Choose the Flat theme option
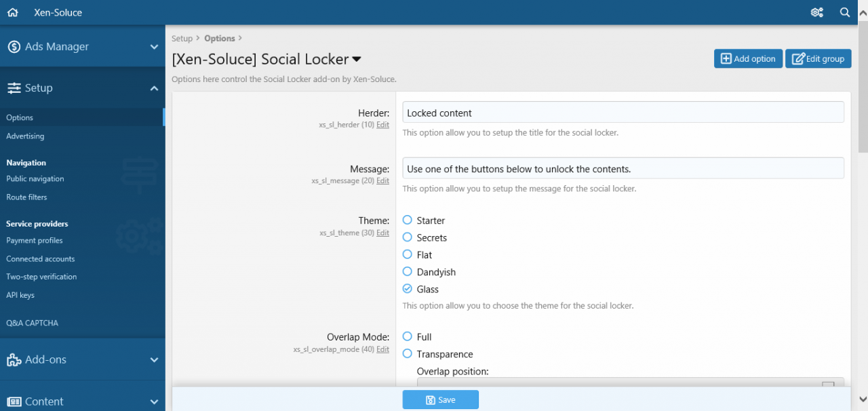 coord(408,255)
